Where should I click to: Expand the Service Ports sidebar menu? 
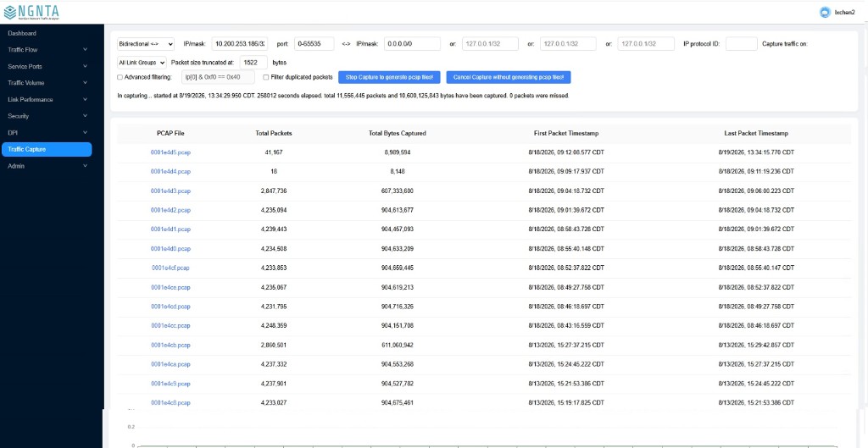click(x=47, y=66)
